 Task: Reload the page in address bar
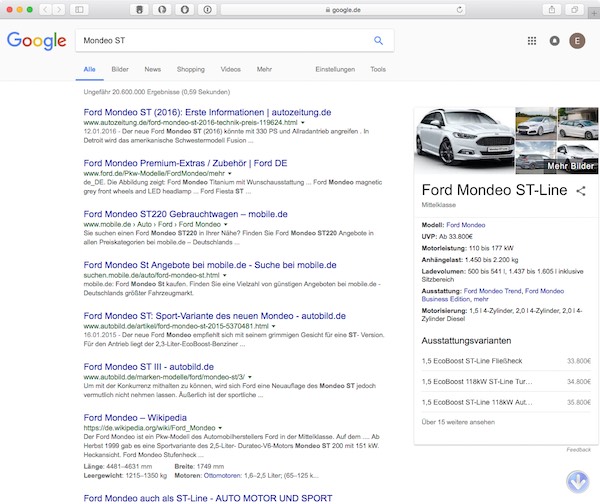click(460, 10)
